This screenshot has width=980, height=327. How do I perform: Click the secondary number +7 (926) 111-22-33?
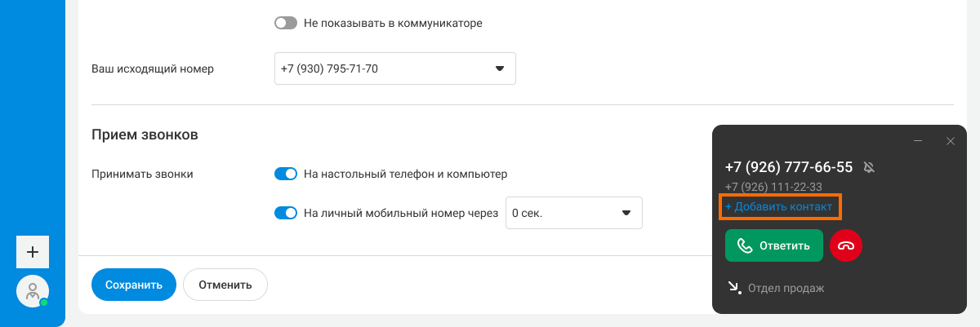pyautogui.click(x=775, y=188)
